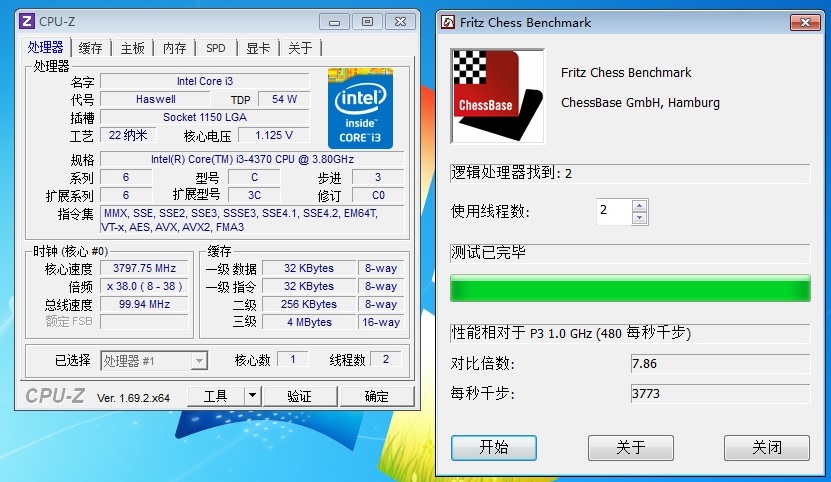Close the CPU-Z window
This screenshot has height=482, width=831.
coord(401,22)
